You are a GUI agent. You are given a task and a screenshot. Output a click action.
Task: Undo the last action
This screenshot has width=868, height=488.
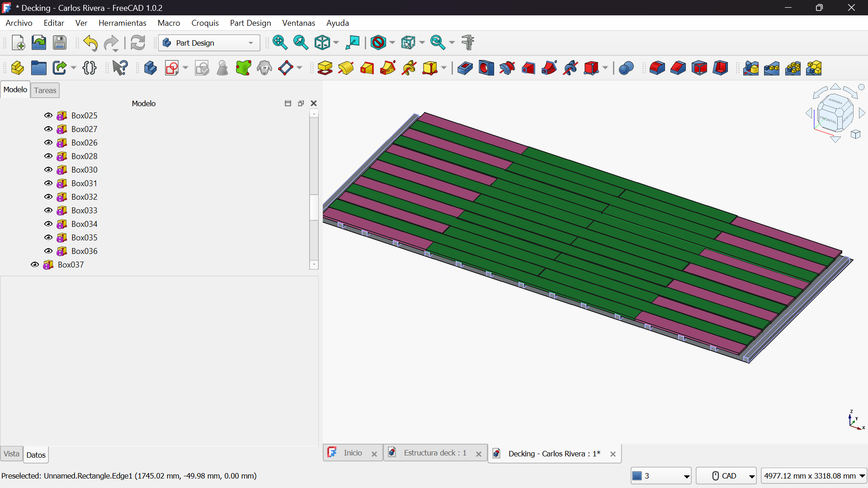[90, 43]
